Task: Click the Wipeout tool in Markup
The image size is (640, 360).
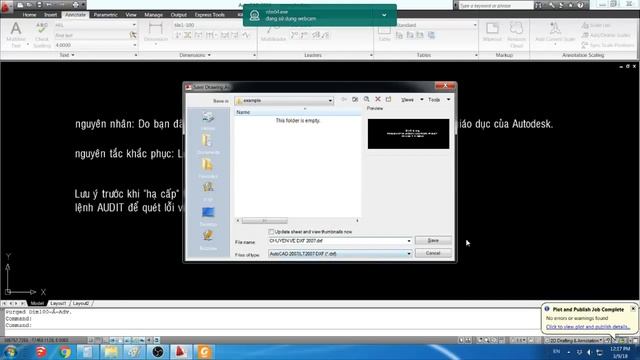Action: point(492,32)
